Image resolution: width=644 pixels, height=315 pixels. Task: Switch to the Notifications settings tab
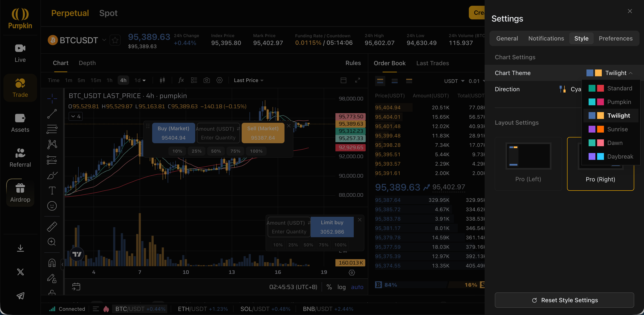(x=546, y=38)
